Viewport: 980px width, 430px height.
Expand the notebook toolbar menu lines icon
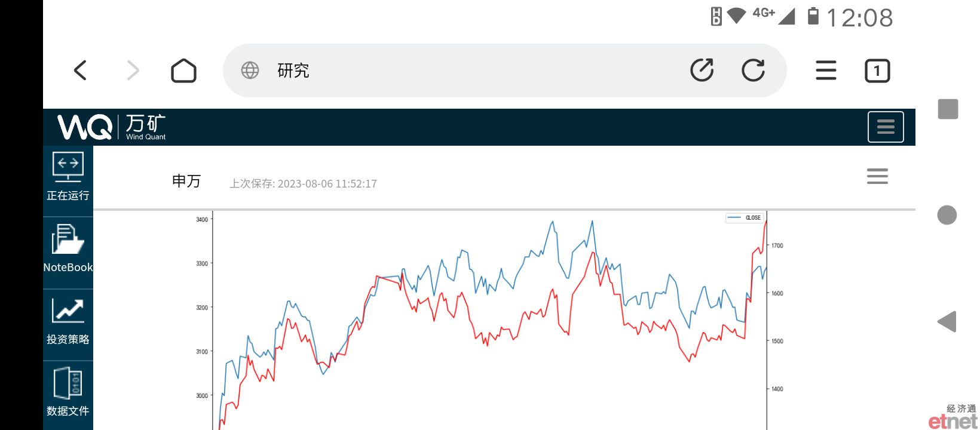point(877,176)
